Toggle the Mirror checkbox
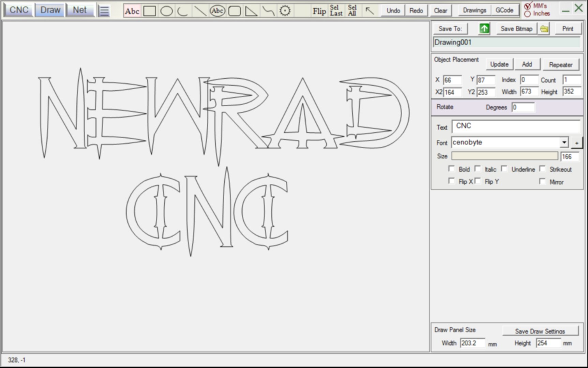This screenshot has height=368, width=588. click(x=542, y=182)
